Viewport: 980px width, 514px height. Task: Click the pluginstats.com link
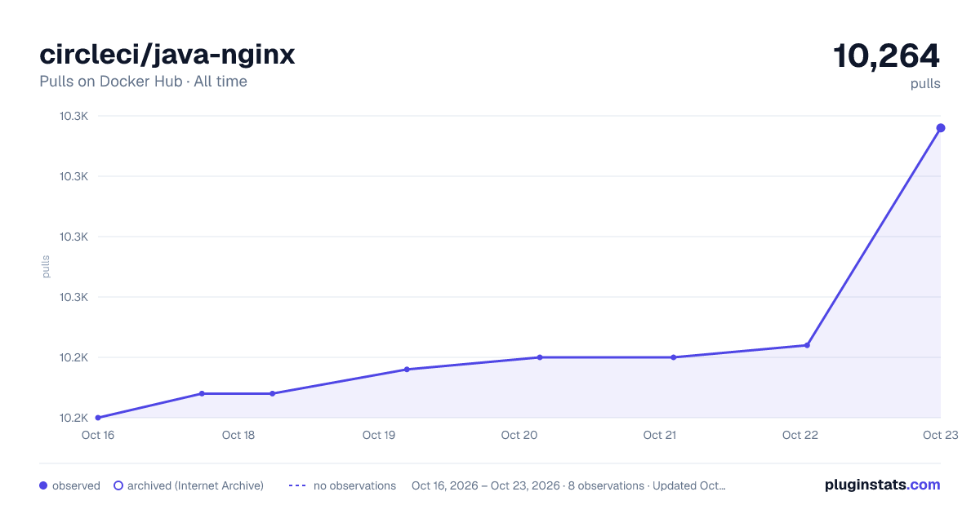pos(882,485)
